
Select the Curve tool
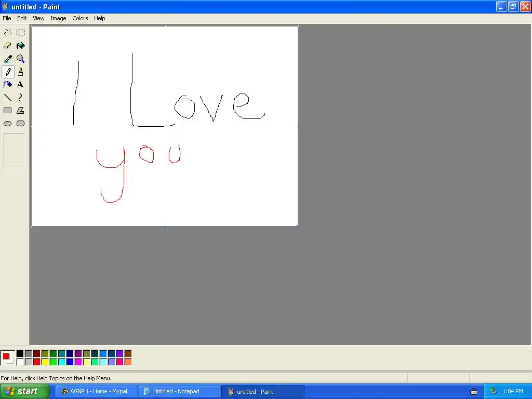tap(21, 98)
